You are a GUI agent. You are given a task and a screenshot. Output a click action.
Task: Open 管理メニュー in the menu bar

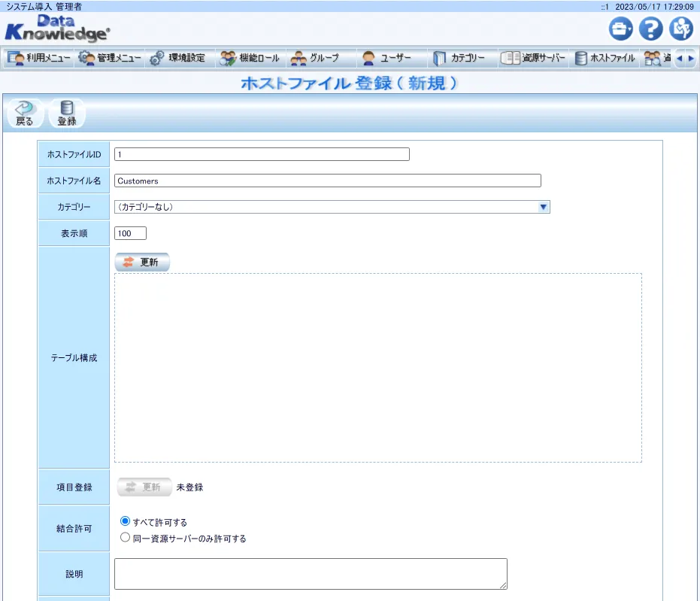point(110,58)
